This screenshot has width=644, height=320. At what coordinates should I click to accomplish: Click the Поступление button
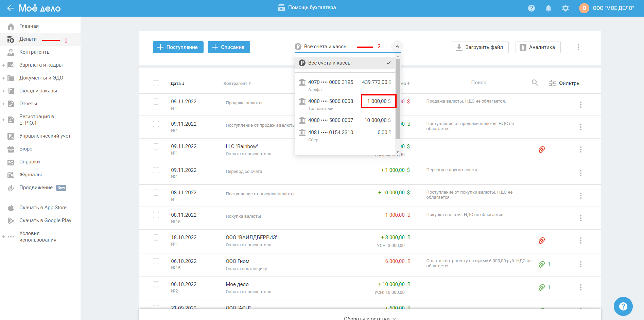(178, 47)
